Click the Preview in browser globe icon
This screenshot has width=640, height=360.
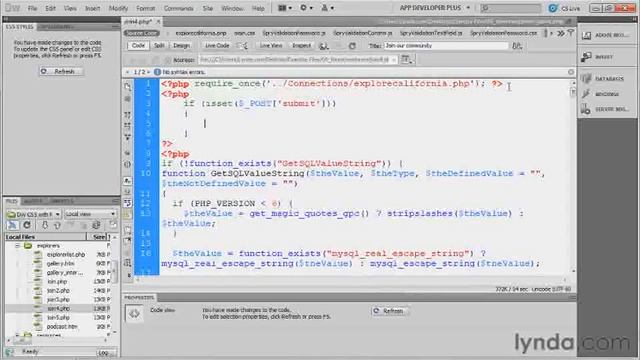tap(324, 46)
